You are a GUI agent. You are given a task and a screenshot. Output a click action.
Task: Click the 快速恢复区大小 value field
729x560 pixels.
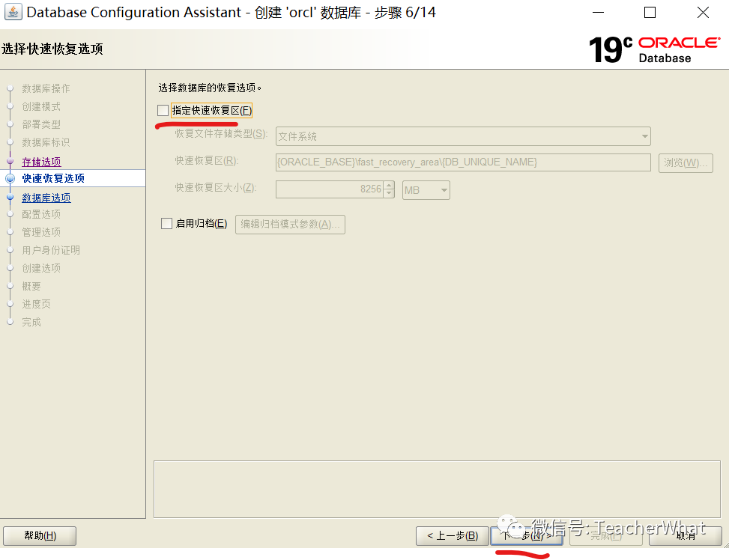click(x=330, y=189)
